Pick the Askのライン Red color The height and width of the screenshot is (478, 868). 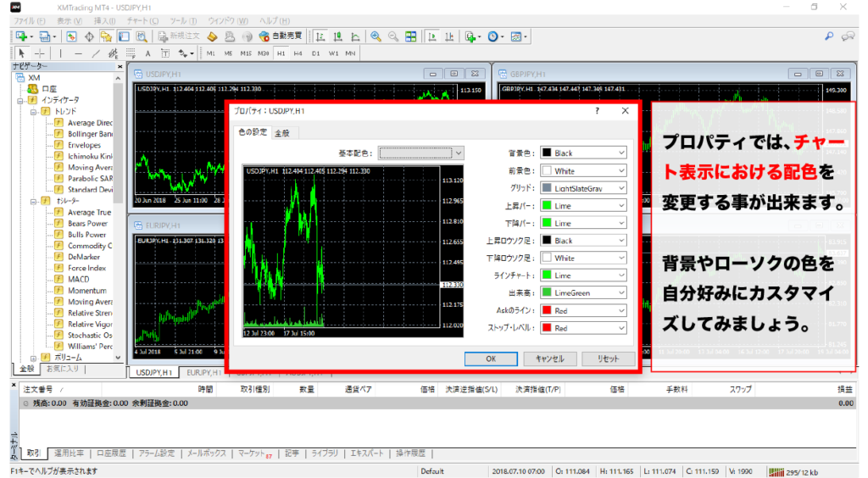[583, 310]
